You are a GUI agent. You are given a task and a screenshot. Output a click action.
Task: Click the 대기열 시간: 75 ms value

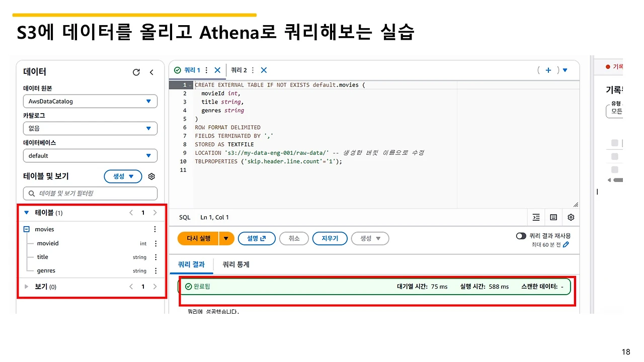(422, 287)
